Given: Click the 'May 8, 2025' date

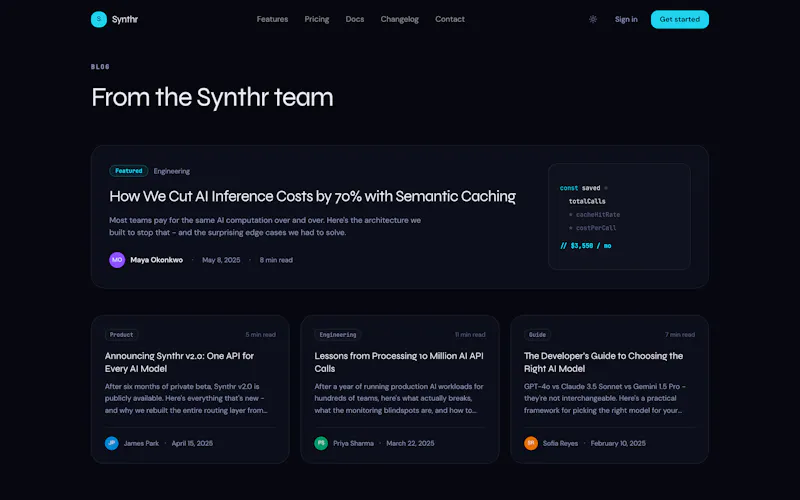Looking at the screenshot, I should pyautogui.click(x=221, y=260).
